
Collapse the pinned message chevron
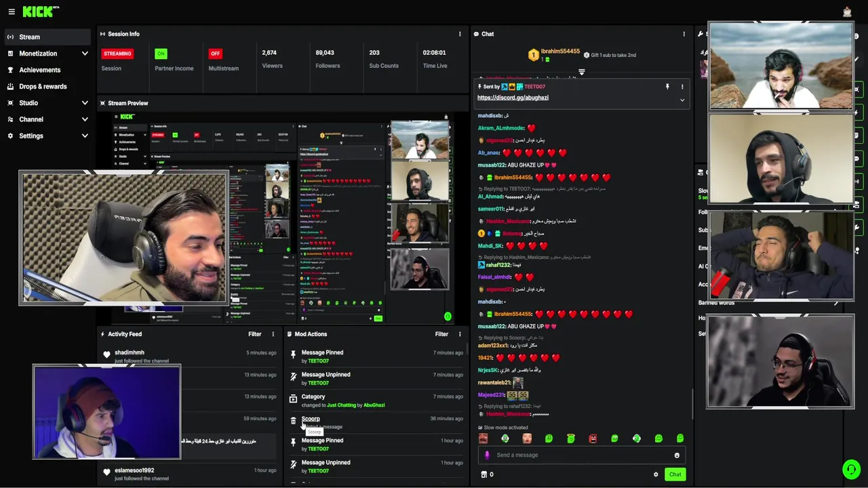(682, 100)
